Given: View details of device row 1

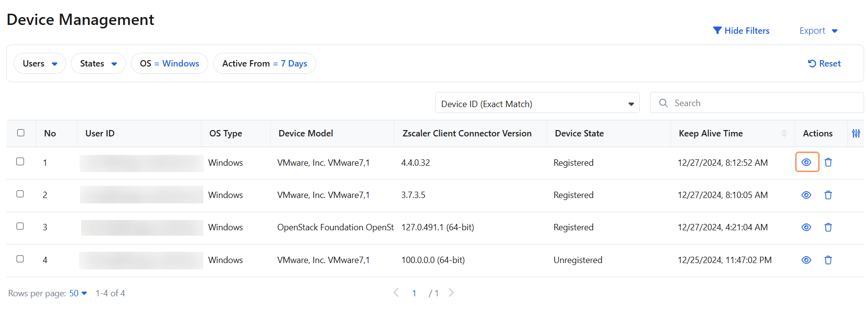Looking at the screenshot, I should click(x=806, y=162).
